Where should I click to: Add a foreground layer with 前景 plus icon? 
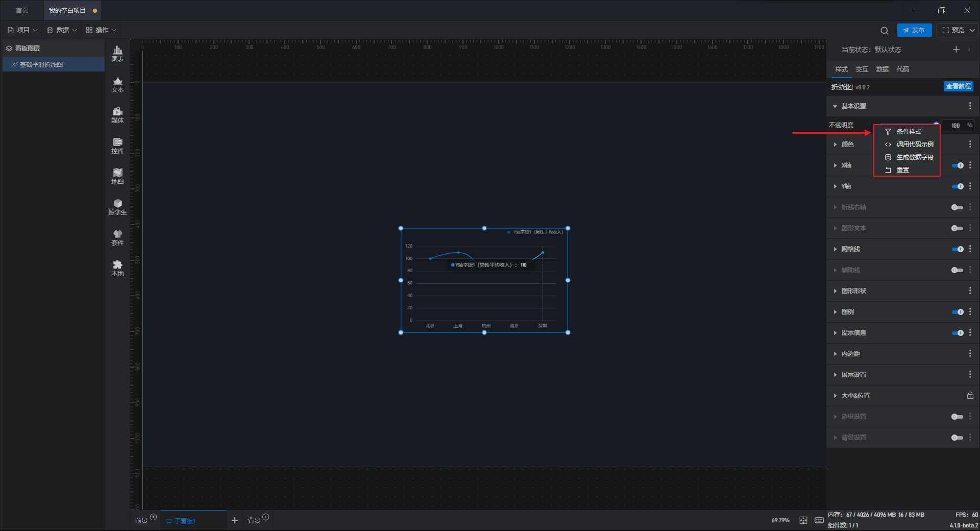click(x=153, y=517)
